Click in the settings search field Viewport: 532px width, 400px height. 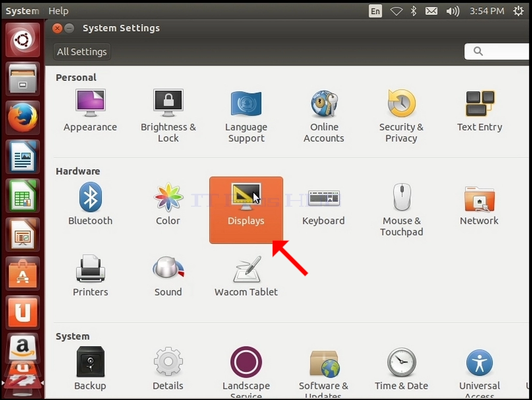click(x=497, y=51)
